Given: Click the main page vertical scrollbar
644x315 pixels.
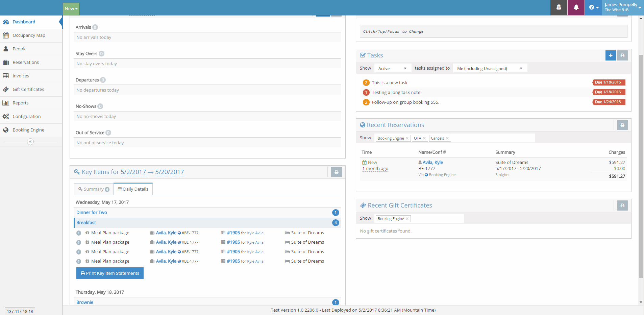Looking at the screenshot, I should (641, 166).
